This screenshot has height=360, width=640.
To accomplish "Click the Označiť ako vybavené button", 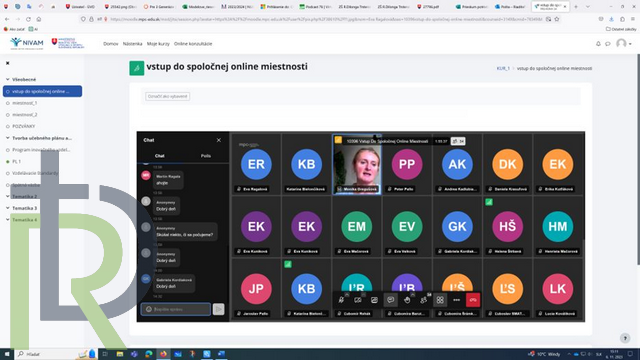I will [x=167, y=96].
